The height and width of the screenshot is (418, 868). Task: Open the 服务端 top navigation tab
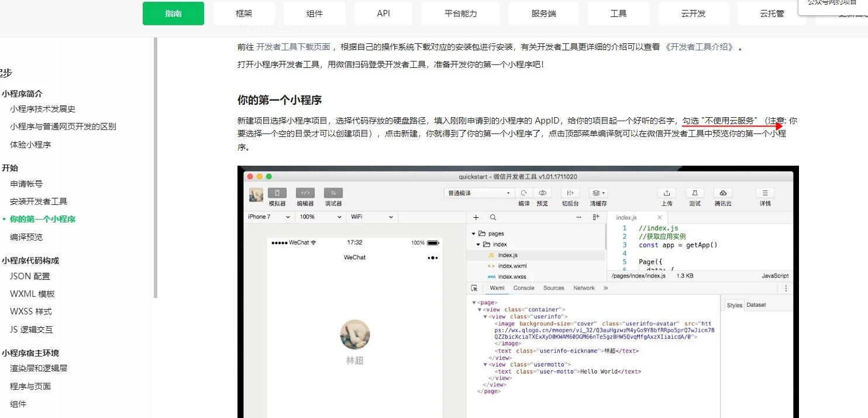coord(543,13)
